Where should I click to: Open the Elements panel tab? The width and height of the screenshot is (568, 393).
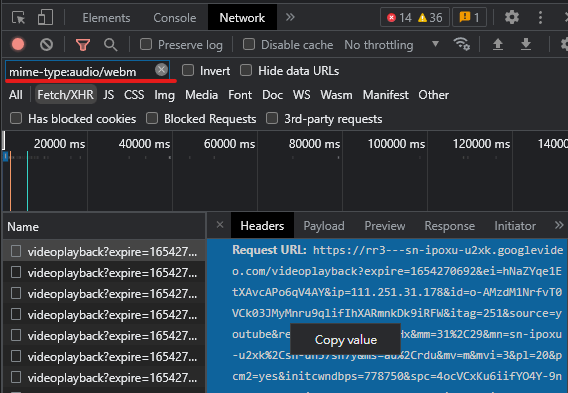(x=106, y=18)
